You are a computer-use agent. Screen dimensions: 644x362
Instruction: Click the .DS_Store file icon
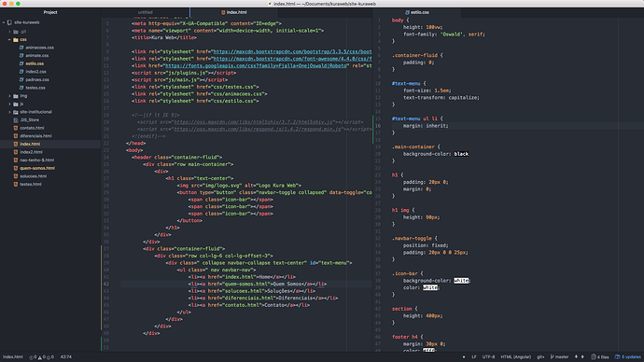pos(16,120)
